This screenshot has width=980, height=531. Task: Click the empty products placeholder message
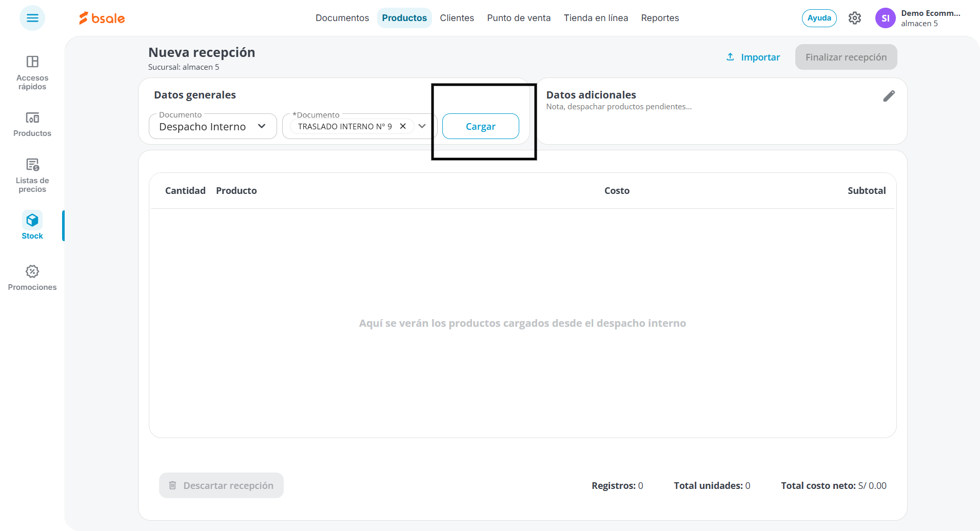pyautogui.click(x=522, y=323)
